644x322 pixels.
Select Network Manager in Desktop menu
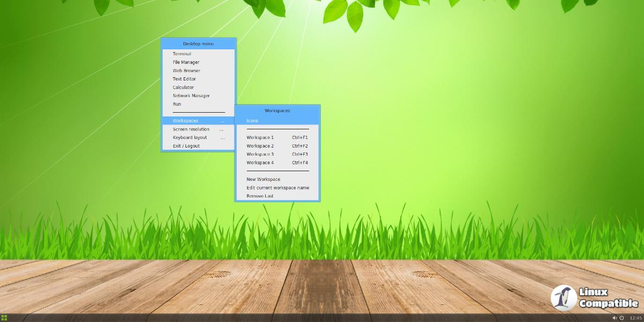point(191,96)
